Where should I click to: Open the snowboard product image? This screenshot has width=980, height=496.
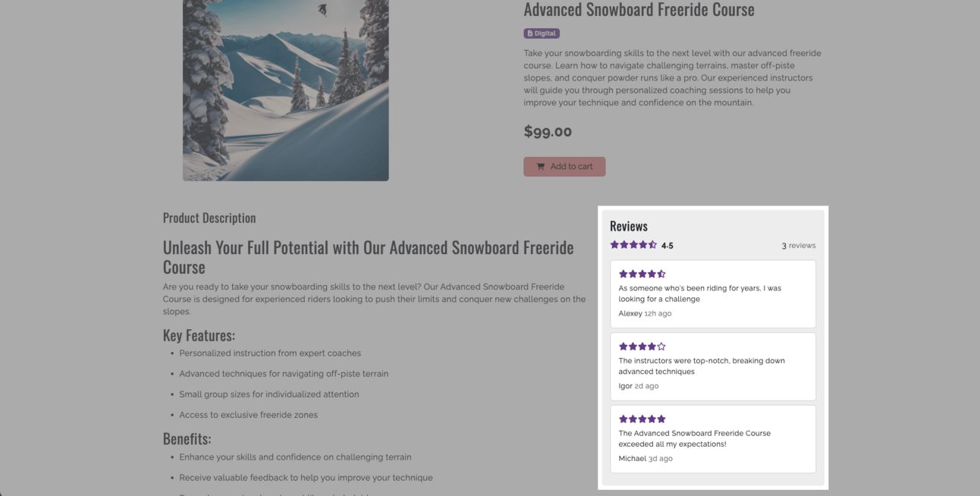coord(286,89)
